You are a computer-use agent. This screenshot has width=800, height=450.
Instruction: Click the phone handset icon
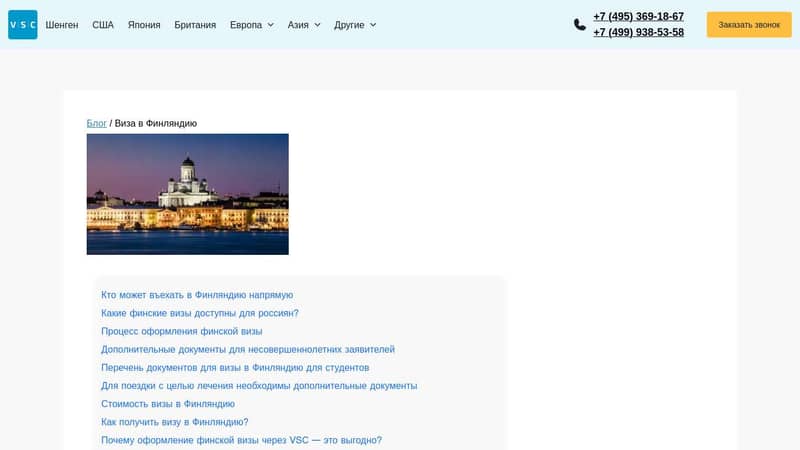(580, 24)
